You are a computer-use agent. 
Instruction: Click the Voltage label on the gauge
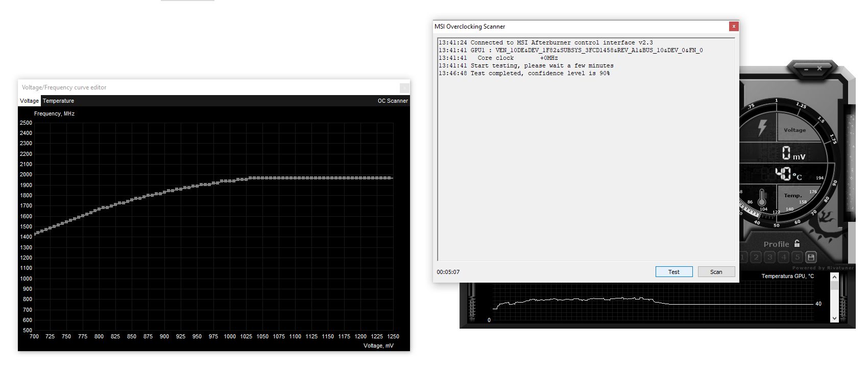(x=794, y=130)
